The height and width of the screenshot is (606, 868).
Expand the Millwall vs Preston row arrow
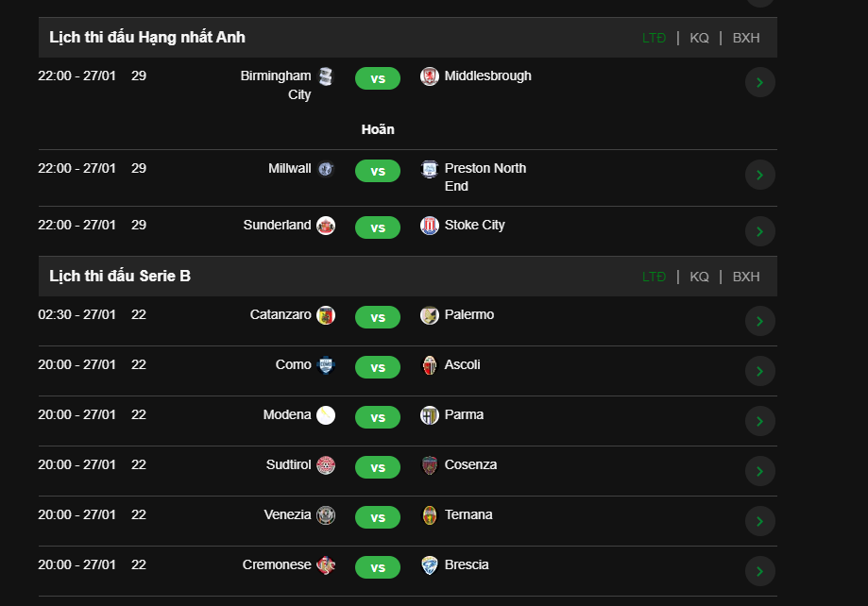coord(760,175)
